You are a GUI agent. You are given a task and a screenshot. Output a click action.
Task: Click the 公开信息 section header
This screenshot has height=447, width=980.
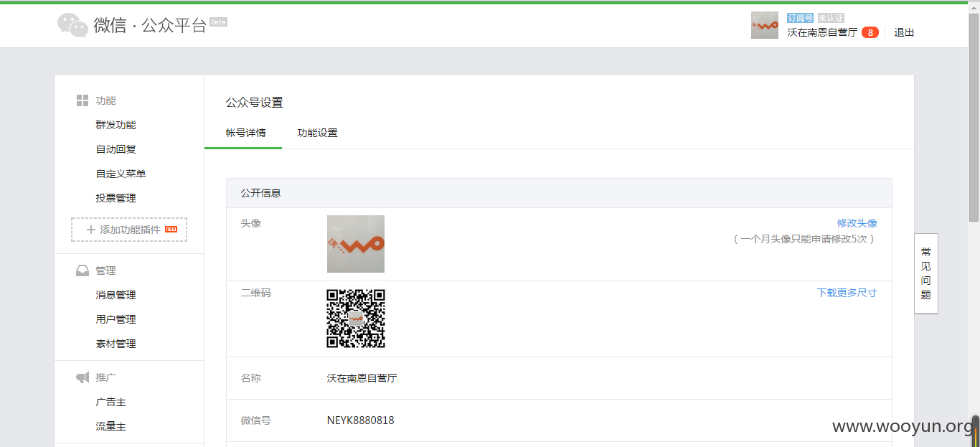click(x=559, y=193)
